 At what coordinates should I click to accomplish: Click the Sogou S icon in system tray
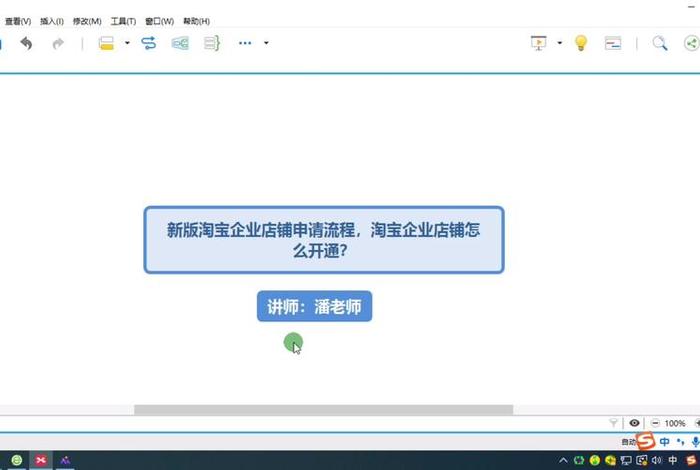pos(690,460)
